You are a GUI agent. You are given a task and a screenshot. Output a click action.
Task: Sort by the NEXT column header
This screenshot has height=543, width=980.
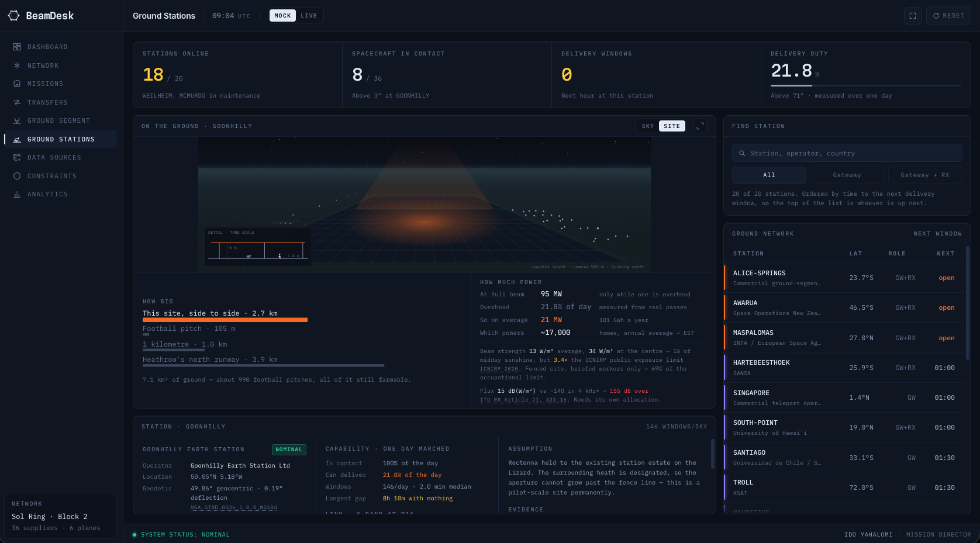pyautogui.click(x=945, y=254)
